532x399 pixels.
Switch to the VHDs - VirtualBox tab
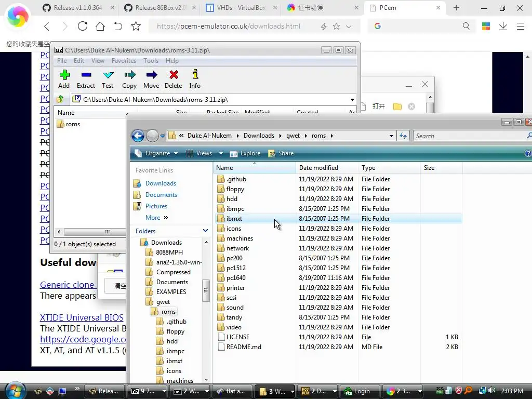click(x=241, y=8)
